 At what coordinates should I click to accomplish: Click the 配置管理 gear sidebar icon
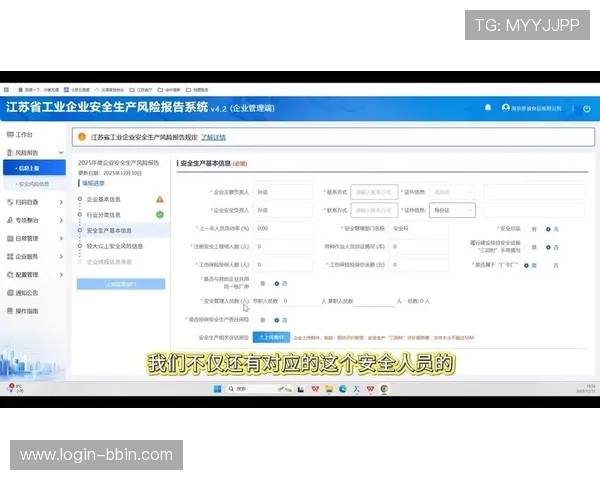point(10,274)
